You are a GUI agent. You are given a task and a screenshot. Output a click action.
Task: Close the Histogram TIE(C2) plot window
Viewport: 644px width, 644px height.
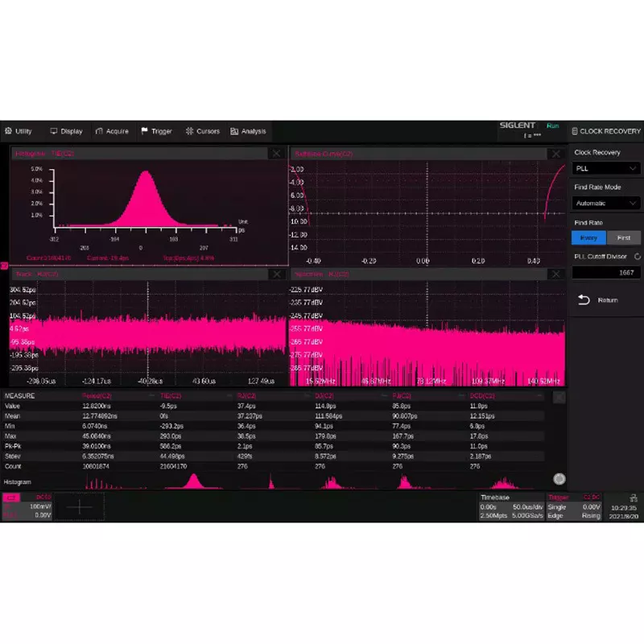tap(276, 153)
